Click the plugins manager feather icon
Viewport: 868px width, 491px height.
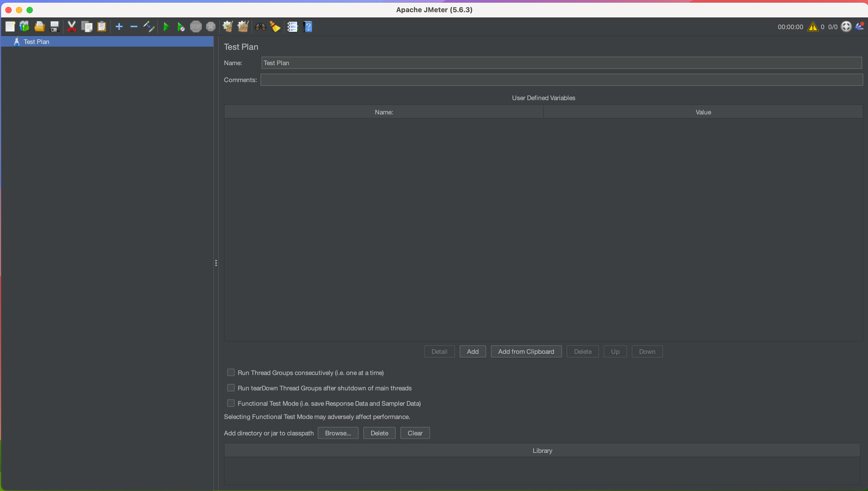[x=860, y=26]
